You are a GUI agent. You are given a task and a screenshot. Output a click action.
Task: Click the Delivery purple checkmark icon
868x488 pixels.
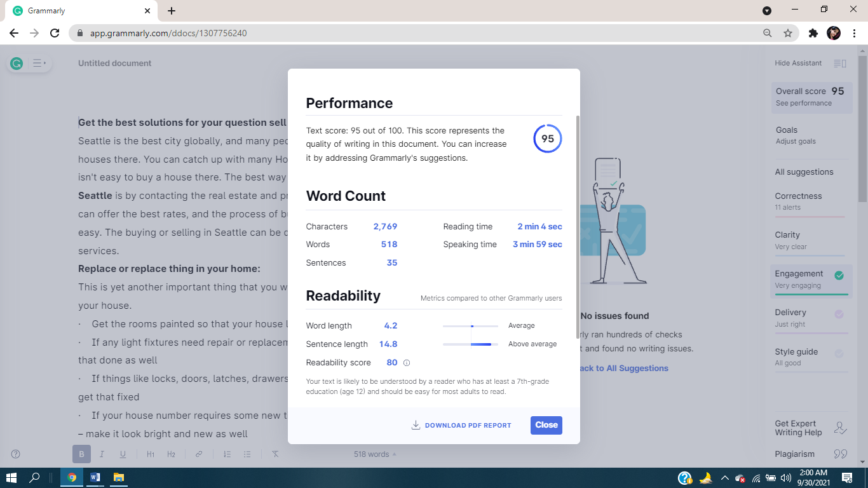click(839, 314)
